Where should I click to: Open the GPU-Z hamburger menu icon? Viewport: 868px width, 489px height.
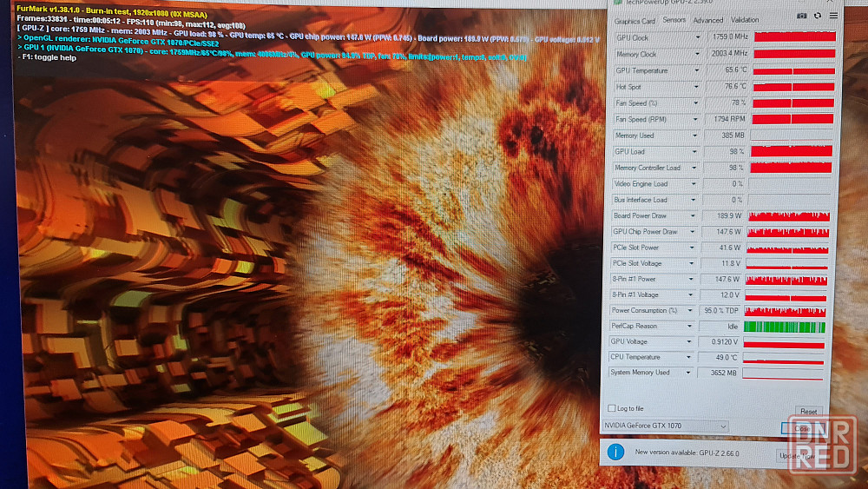pyautogui.click(x=833, y=16)
